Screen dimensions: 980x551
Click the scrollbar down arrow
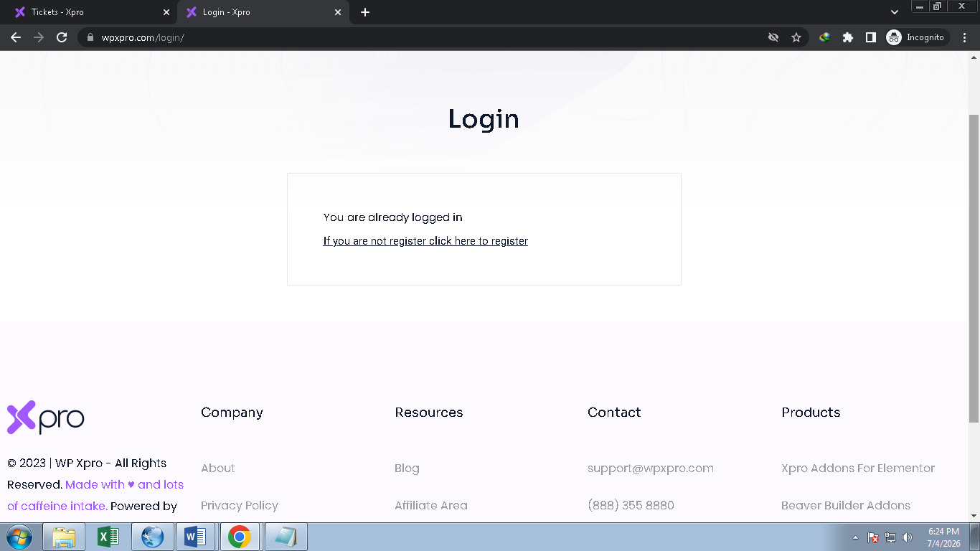pos(974,515)
